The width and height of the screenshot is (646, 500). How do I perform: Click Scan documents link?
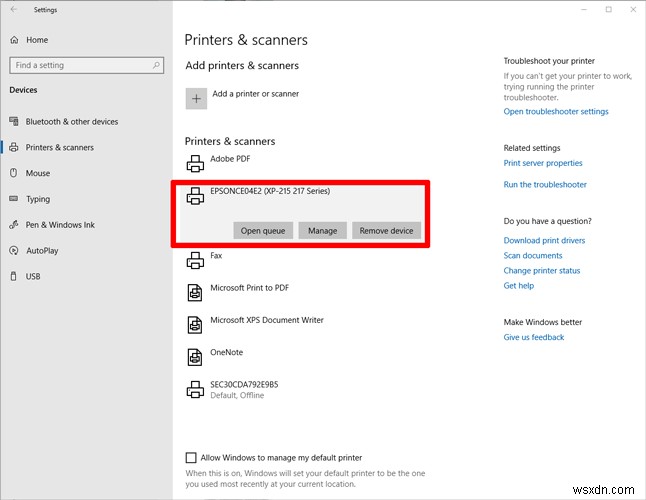(533, 255)
